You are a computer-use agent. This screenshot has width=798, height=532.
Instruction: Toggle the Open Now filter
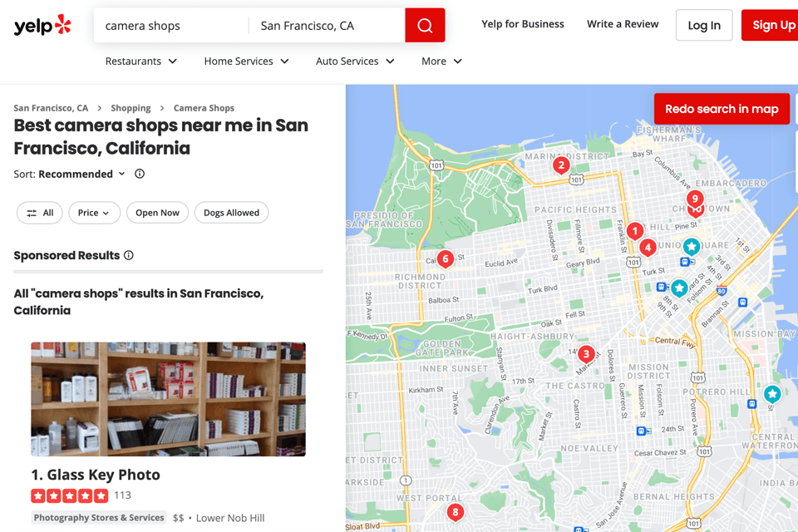point(157,213)
